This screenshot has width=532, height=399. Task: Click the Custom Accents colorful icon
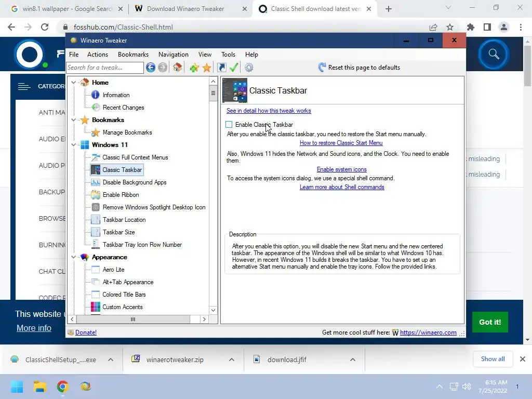pos(96,307)
